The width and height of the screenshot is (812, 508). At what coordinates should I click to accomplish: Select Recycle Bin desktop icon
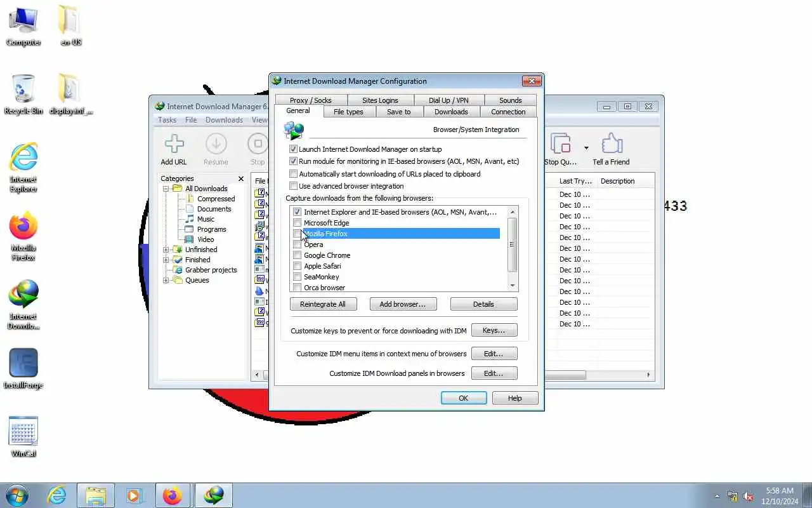pyautogui.click(x=23, y=95)
